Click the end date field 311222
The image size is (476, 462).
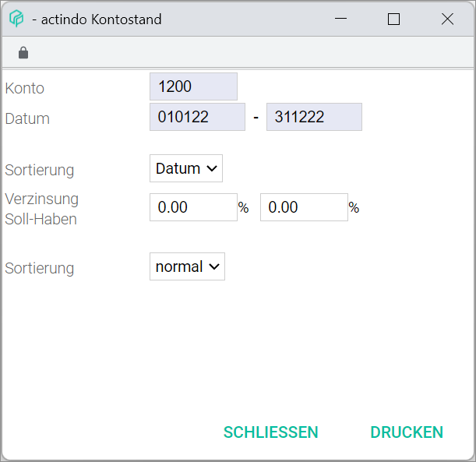click(x=314, y=117)
